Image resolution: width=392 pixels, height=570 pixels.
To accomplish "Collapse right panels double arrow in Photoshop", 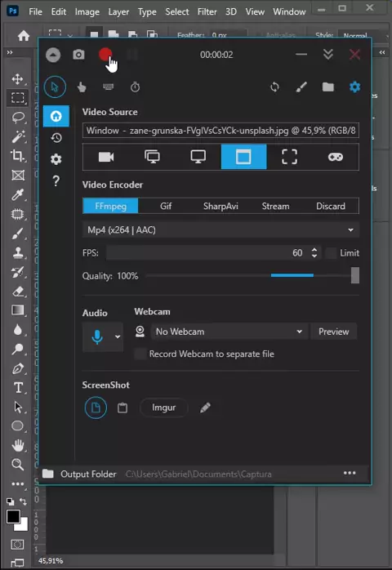I will tap(382, 52).
